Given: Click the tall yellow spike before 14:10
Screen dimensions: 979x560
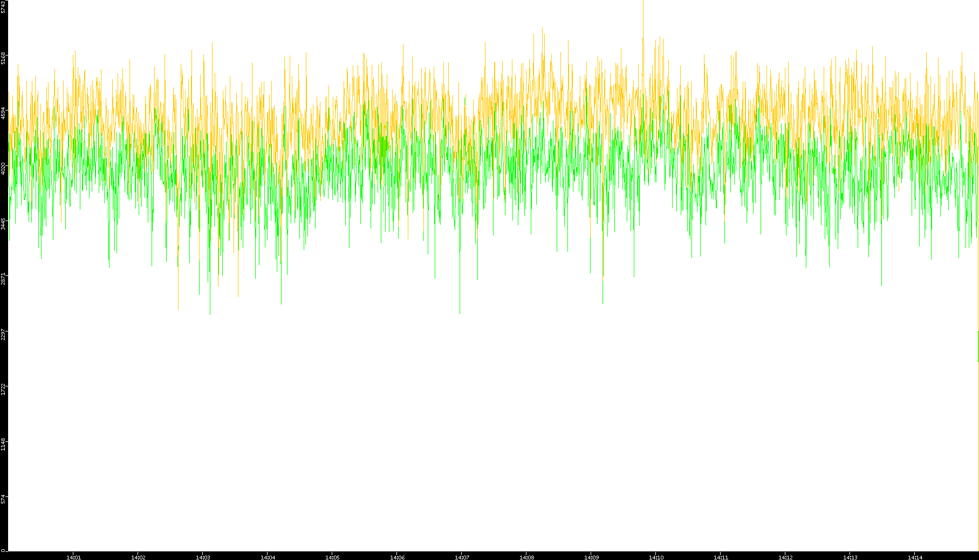Looking at the screenshot, I should point(643,22).
